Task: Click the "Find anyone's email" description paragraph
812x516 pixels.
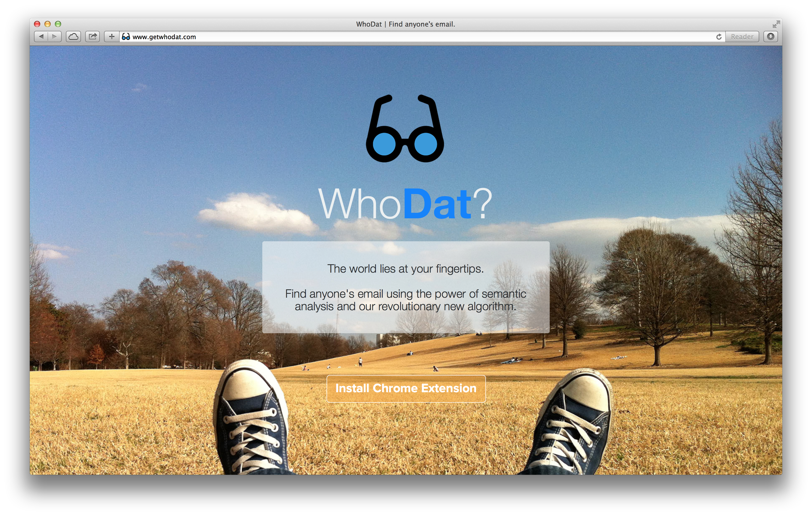Action: [x=405, y=300]
